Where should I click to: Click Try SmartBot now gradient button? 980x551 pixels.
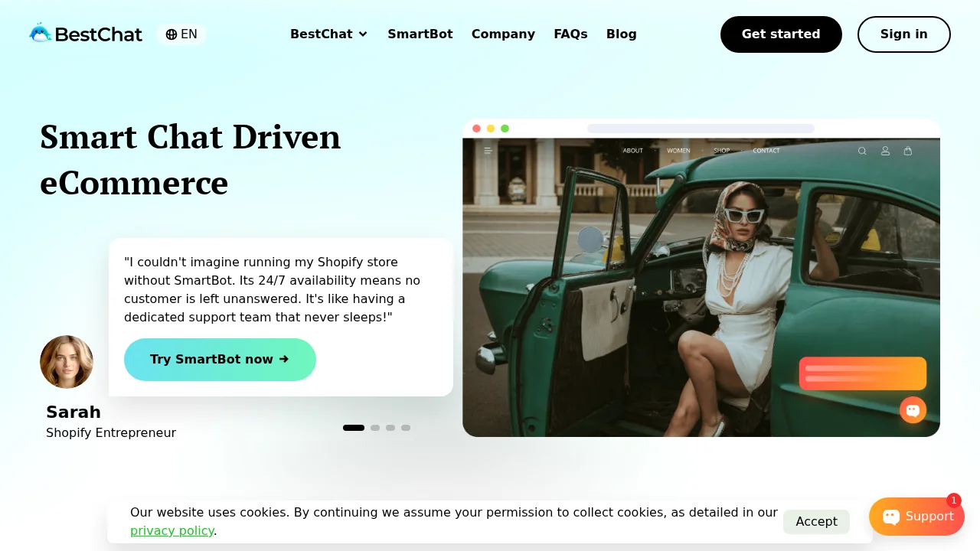coord(220,360)
